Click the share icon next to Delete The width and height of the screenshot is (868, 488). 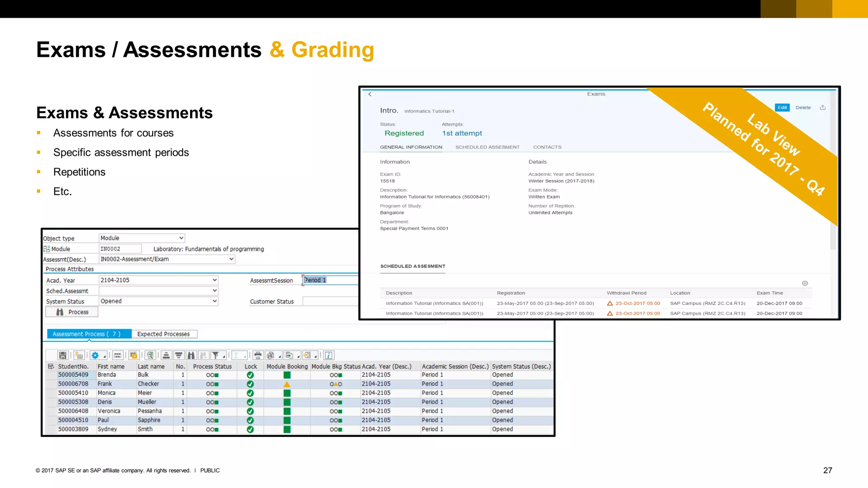coord(823,108)
